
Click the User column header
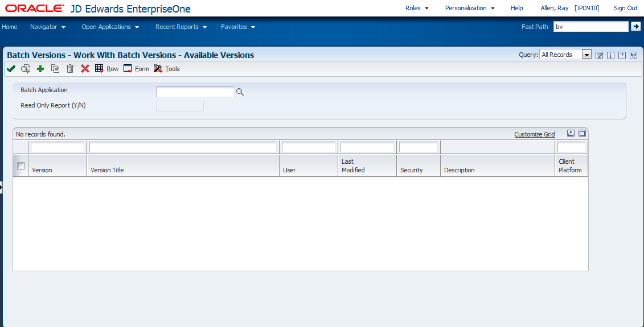coord(309,165)
